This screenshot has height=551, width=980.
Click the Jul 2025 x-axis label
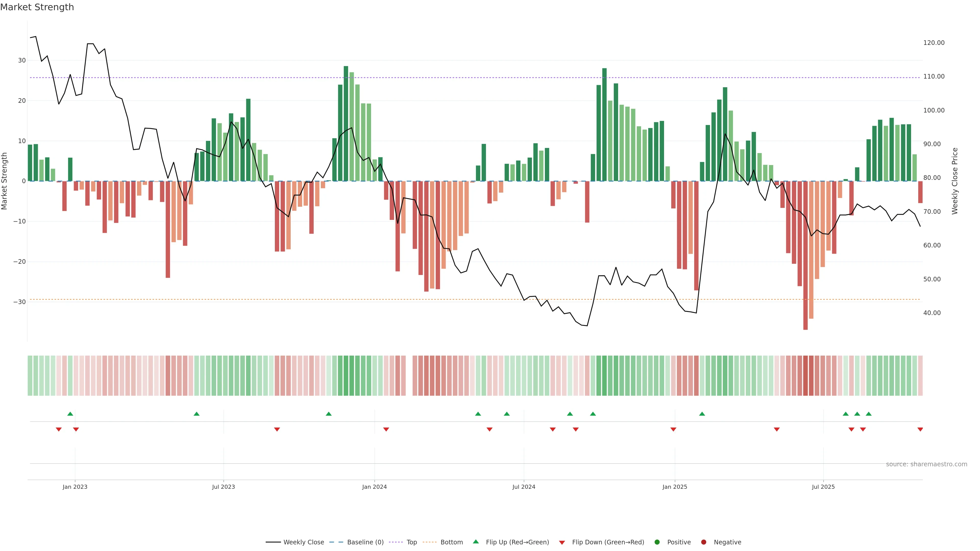[823, 487]
